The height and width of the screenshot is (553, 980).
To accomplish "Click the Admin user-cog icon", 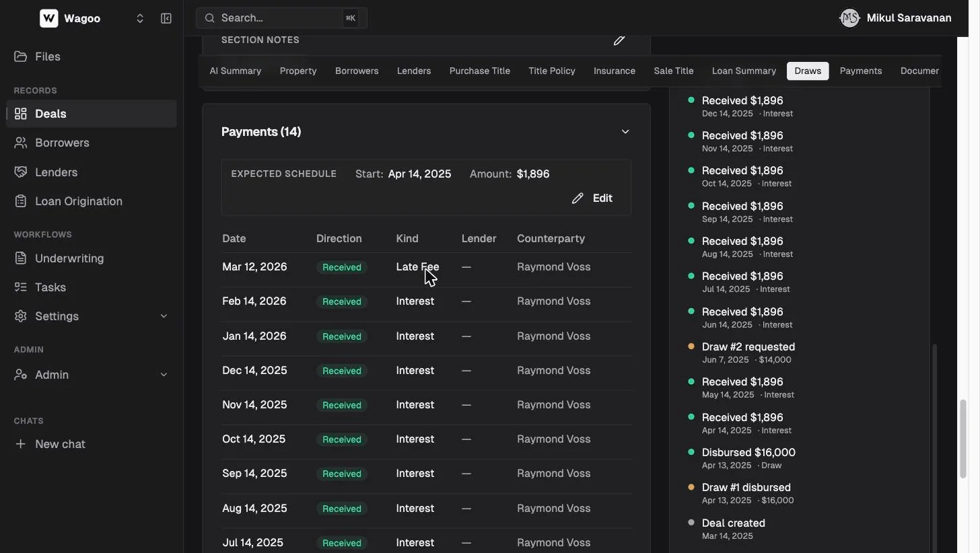I will coord(21,375).
